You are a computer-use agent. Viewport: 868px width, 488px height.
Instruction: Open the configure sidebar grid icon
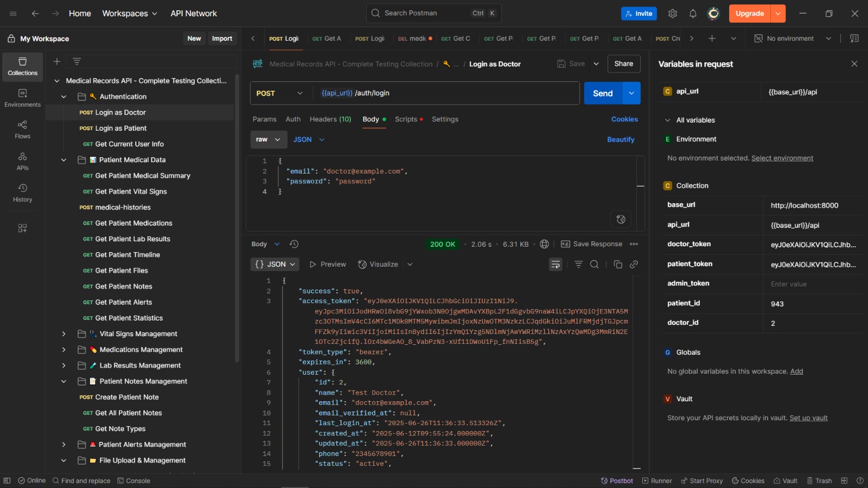22,228
